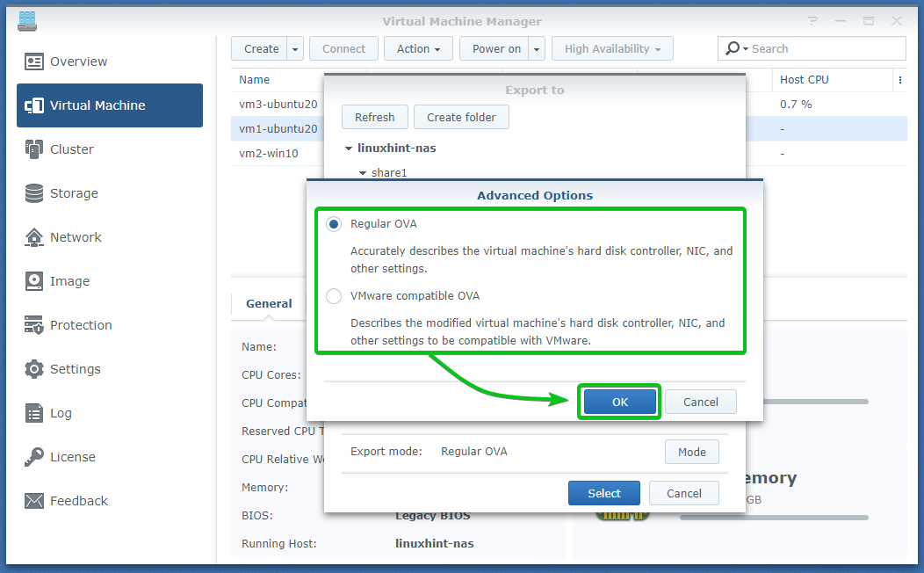Click the Virtual Machine sidebar icon

click(x=33, y=105)
